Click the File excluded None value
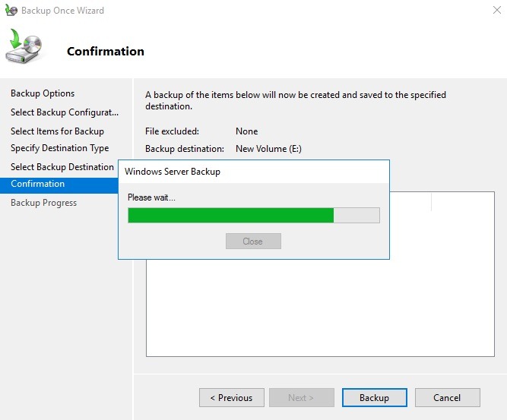 click(246, 131)
